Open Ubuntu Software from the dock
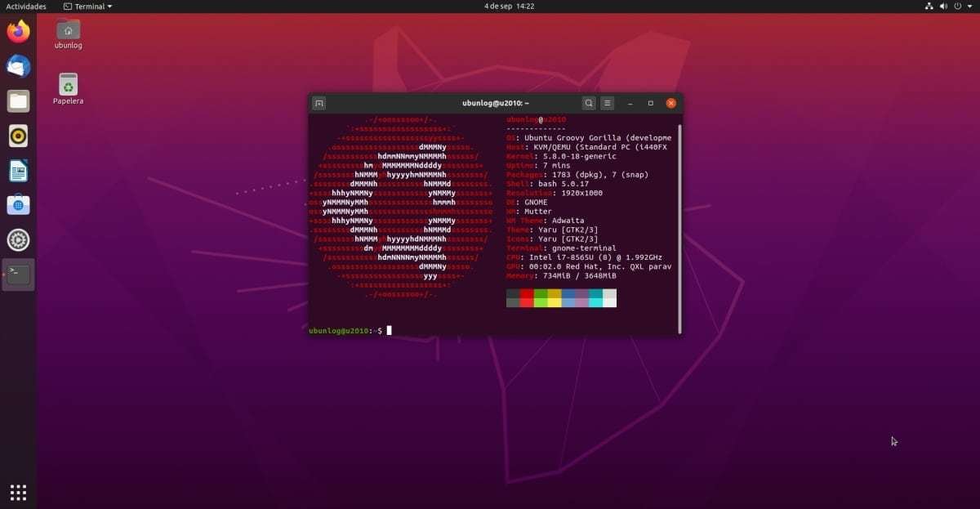980x509 pixels. [x=18, y=205]
